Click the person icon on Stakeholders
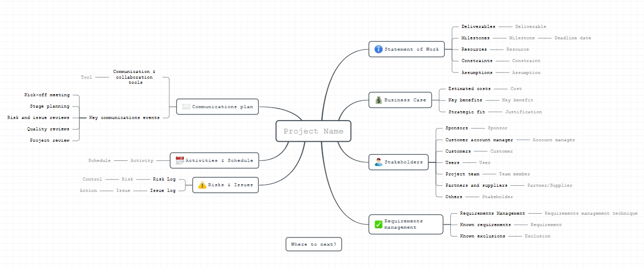 [378, 162]
